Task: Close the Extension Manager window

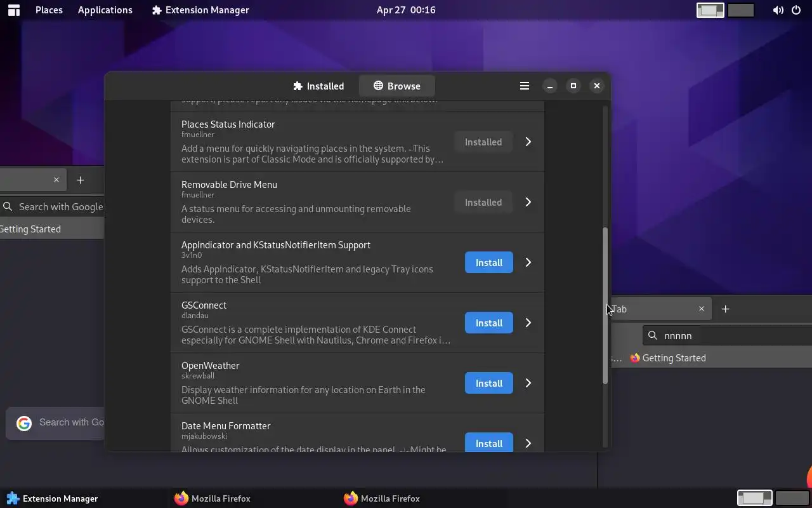Action: (x=597, y=86)
